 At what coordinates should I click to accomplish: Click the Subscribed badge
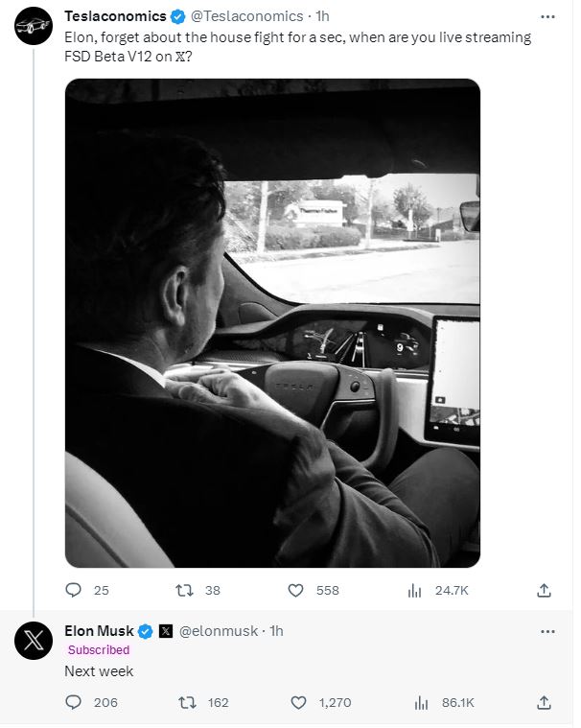[99, 649]
